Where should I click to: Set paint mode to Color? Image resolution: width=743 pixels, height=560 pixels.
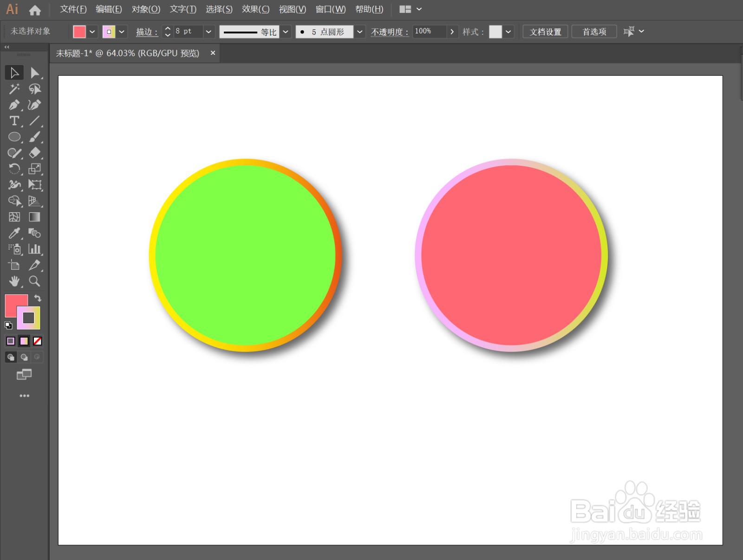[11, 341]
